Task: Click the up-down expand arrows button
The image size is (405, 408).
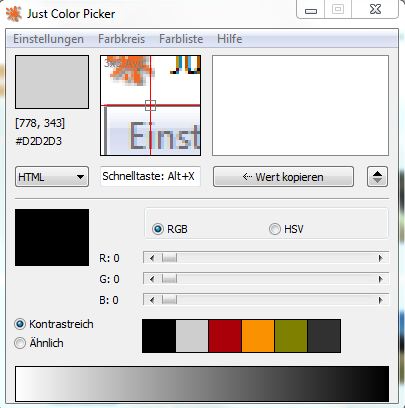Action: pyautogui.click(x=377, y=177)
